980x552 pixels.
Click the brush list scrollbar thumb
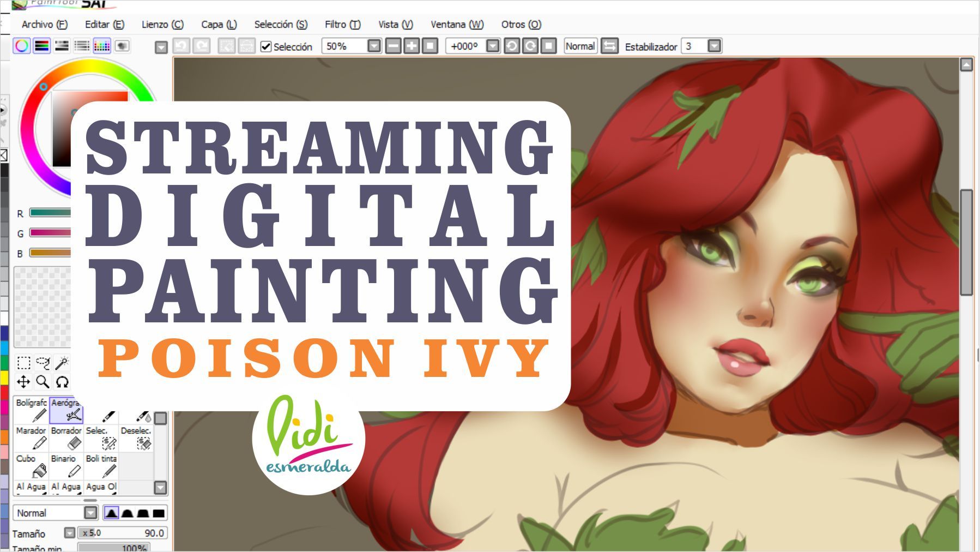[x=160, y=418]
